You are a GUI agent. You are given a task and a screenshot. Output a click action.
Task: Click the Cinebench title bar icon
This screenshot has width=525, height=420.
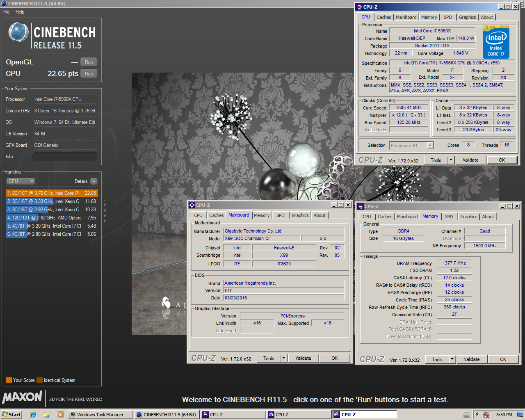[4, 4]
